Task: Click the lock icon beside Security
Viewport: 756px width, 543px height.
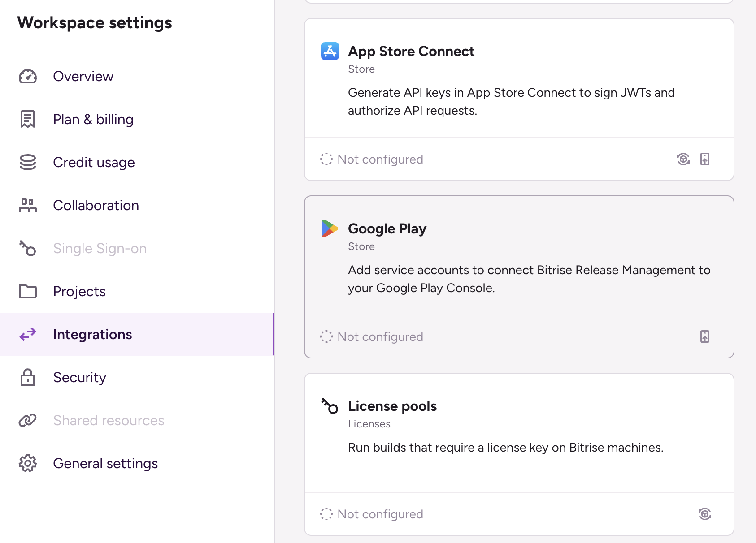Action: pyautogui.click(x=27, y=377)
